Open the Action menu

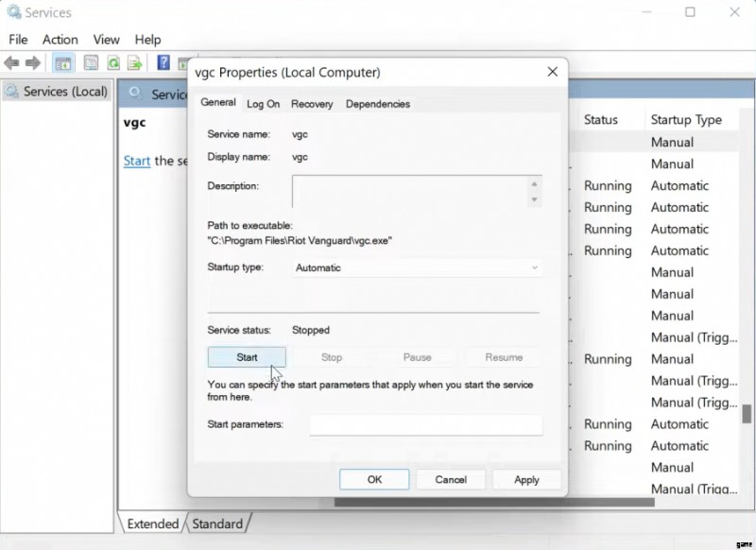(60, 39)
